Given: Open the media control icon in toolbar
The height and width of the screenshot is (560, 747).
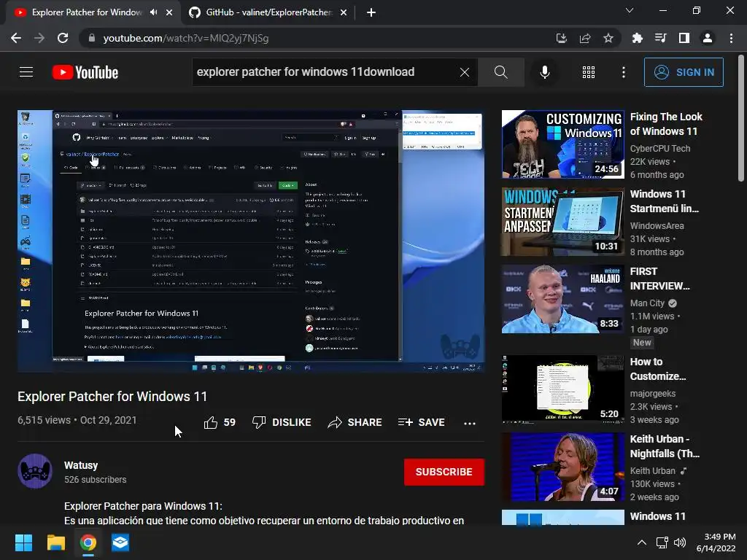Looking at the screenshot, I should pos(661,38).
